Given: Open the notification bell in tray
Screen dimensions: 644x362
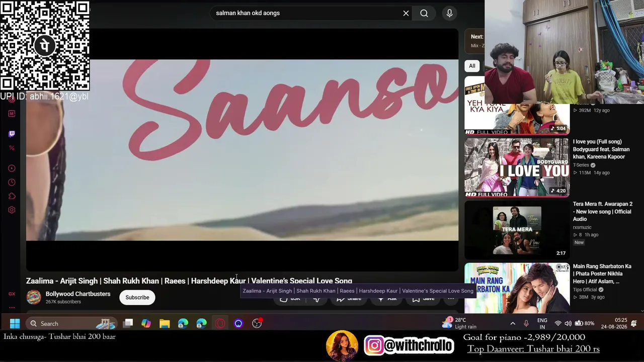Looking at the screenshot, I should click(634, 323).
